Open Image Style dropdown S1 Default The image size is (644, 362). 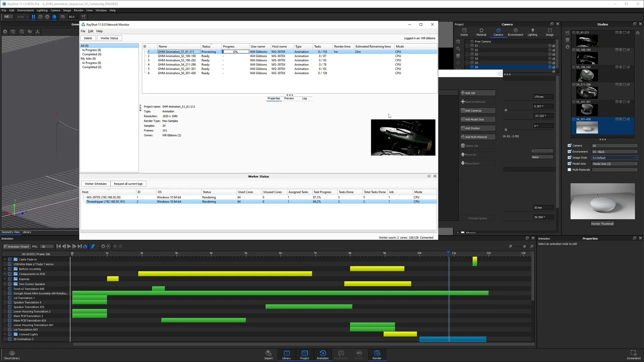pos(614,158)
